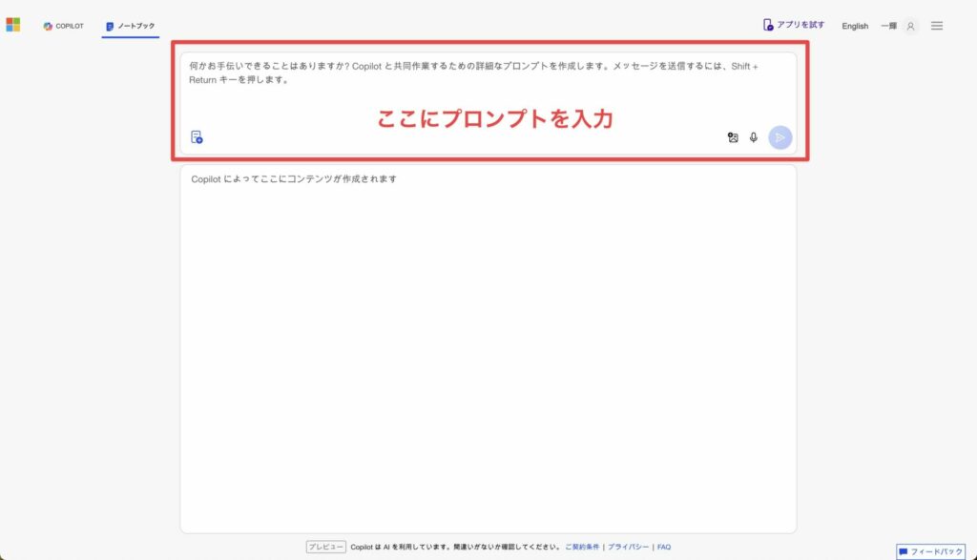This screenshot has height=560, width=977.
Task: Expand the hamburger menu in the header
Action: point(937,26)
